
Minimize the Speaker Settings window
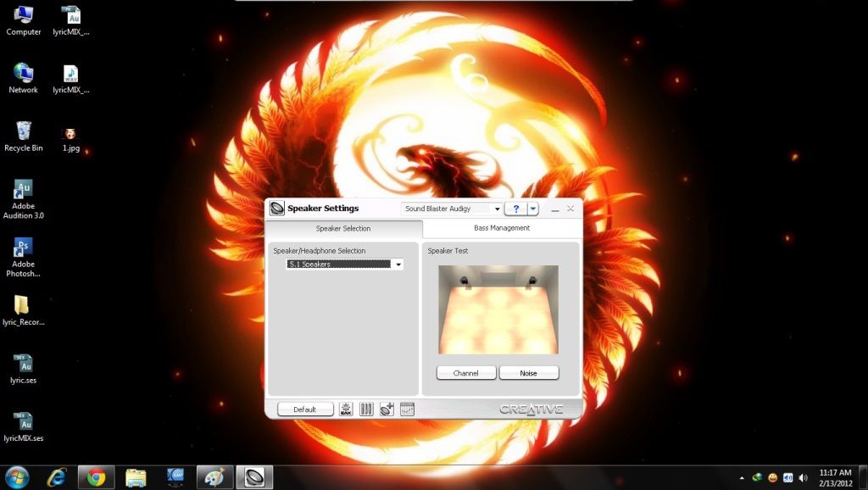(x=555, y=209)
